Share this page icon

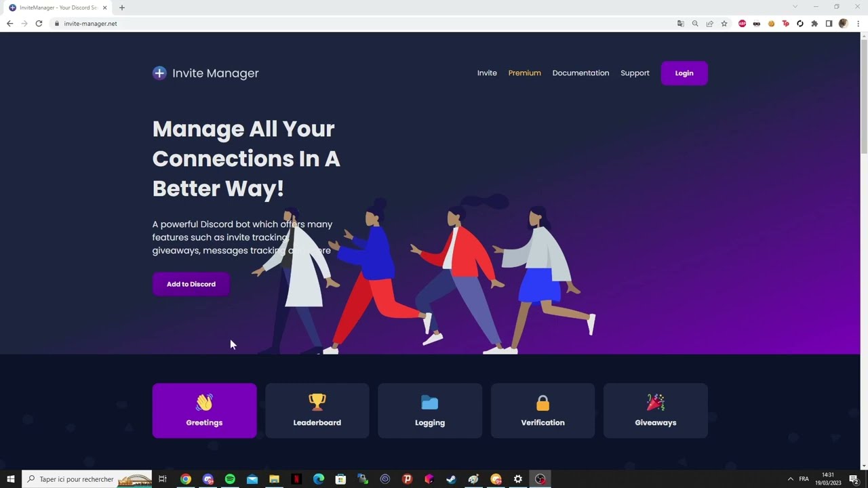(710, 24)
